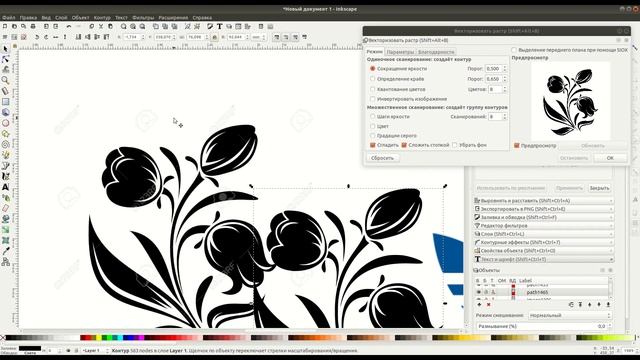Select the Eraser tool
The image size is (640, 360).
5,208
